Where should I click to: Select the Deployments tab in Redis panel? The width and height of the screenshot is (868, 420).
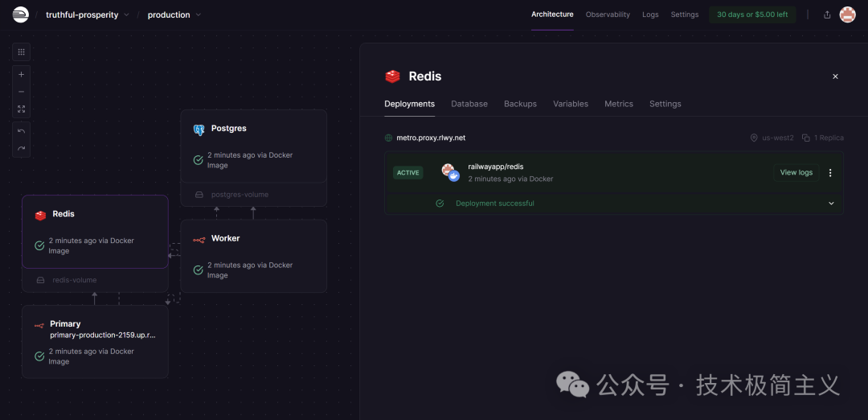(410, 104)
